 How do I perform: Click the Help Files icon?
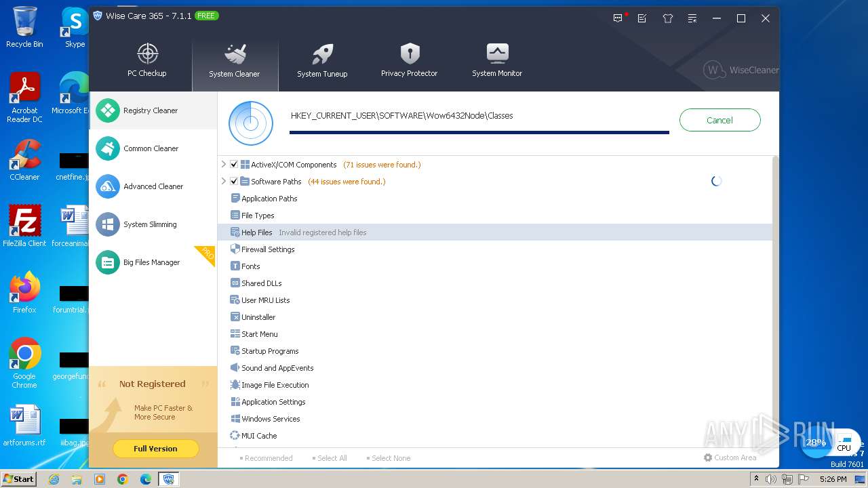pos(235,232)
